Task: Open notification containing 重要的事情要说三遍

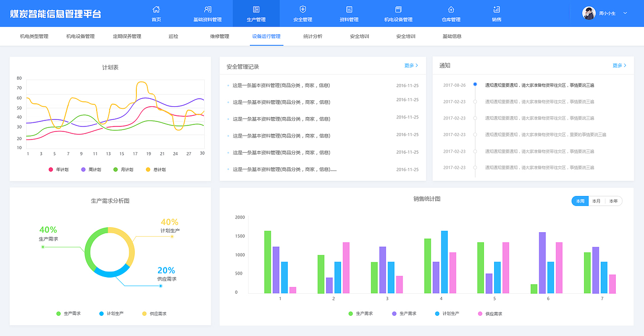Action: pos(545,135)
